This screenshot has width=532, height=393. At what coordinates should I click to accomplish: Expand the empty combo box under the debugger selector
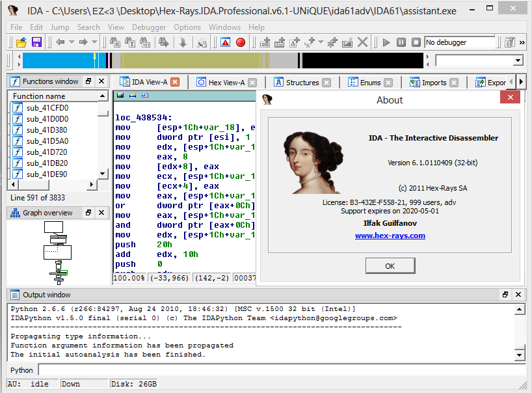pyautogui.click(x=518, y=61)
